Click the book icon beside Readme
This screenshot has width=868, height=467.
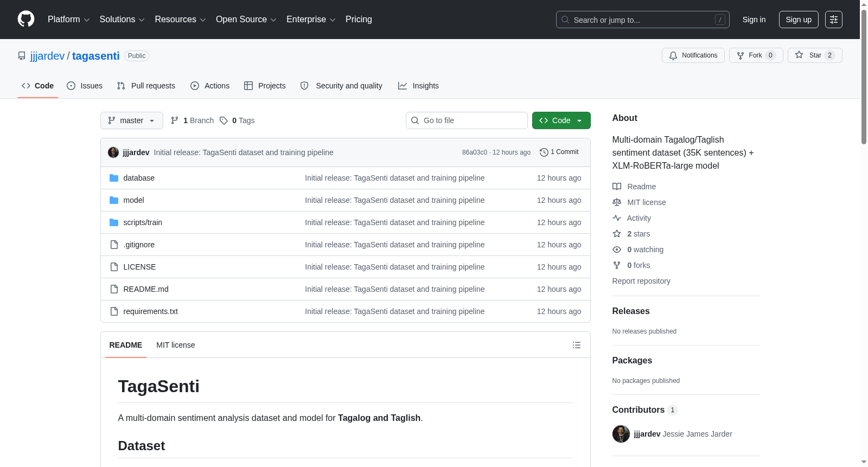[617, 187]
